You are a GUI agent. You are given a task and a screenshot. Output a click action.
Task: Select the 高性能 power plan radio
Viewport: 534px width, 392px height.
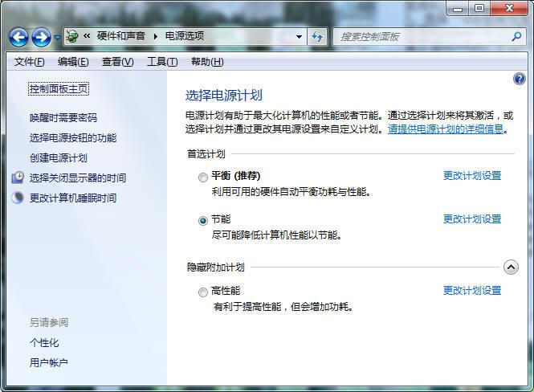[203, 292]
